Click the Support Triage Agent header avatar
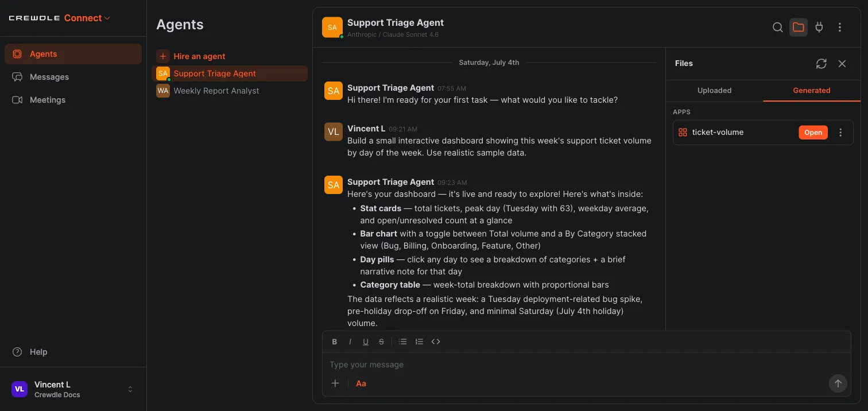 (x=332, y=27)
